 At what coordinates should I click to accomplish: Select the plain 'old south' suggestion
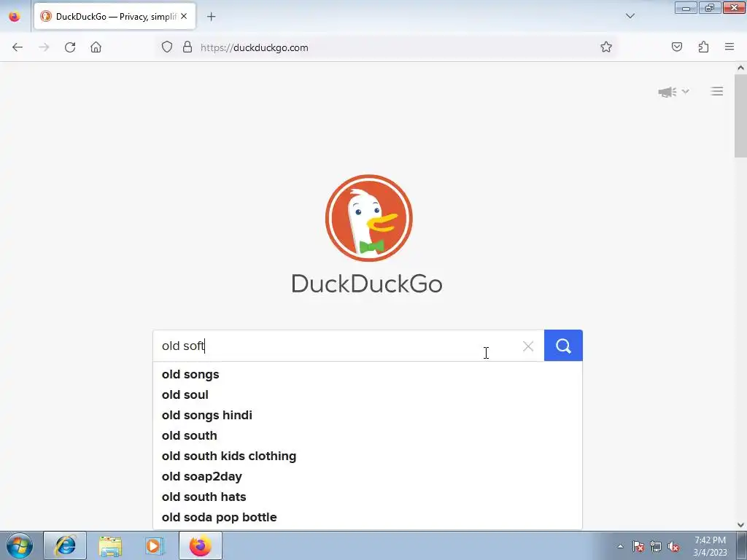tap(368, 436)
